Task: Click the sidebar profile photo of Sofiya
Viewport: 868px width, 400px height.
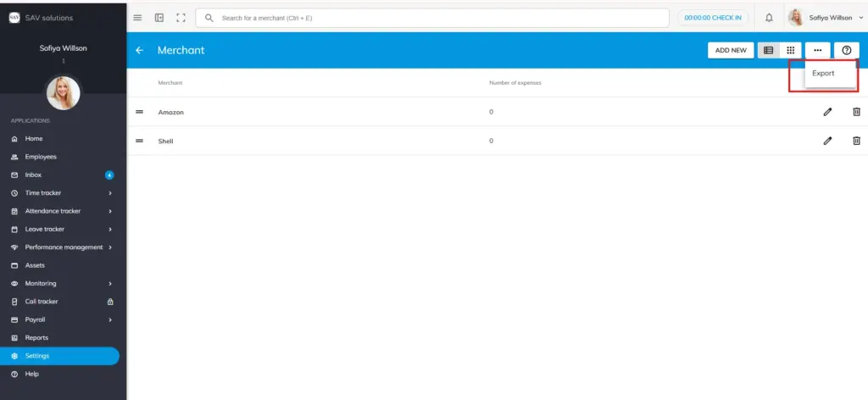Action: coord(63,93)
